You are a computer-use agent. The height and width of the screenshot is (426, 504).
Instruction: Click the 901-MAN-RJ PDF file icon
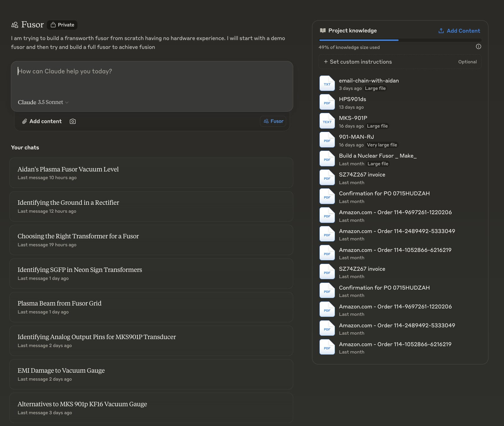click(327, 140)
